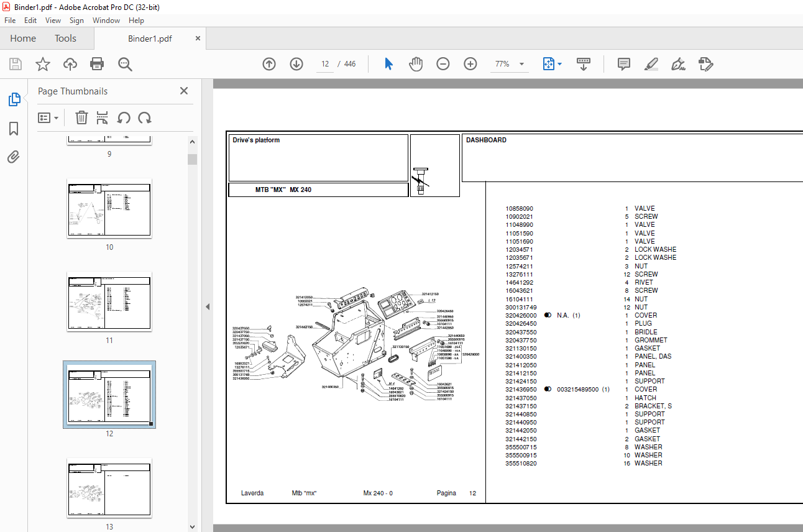803x532 pixels.
Task: Add a sticky note comment
Action: [624, 64]
